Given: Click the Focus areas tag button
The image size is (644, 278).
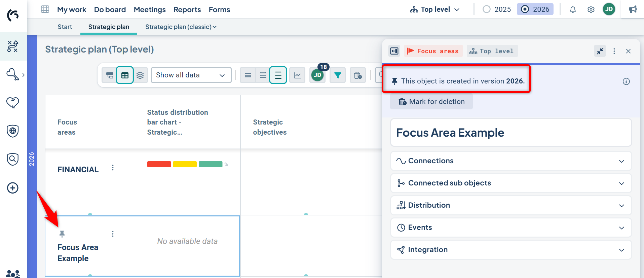Looking at the screenshot, I should (433, 51).
